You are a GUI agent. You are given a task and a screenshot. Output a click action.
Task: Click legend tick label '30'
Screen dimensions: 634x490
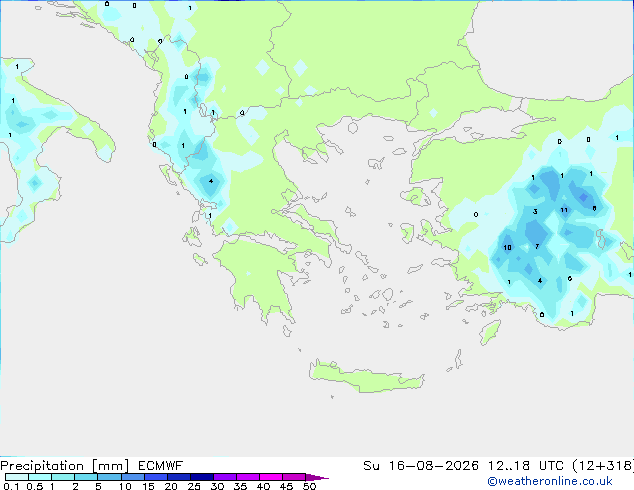(217, 486)
